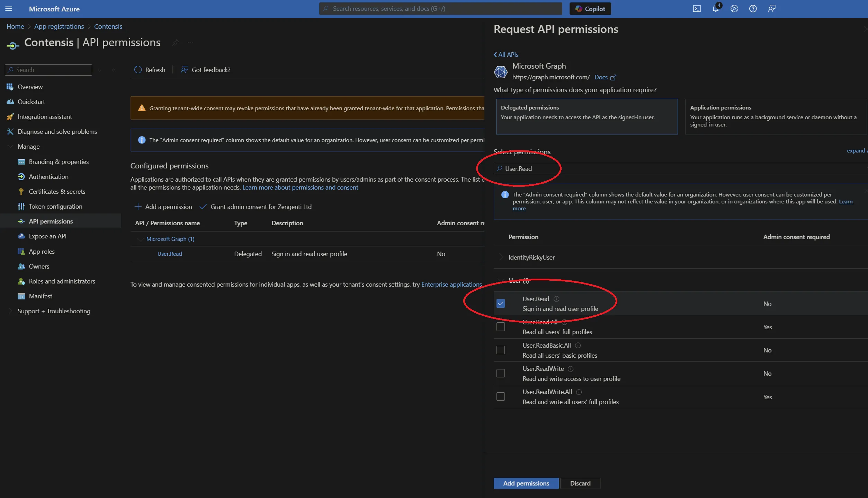Open Owners page
This screenshot has width=868, height=498.
click(x=39, y=266)
